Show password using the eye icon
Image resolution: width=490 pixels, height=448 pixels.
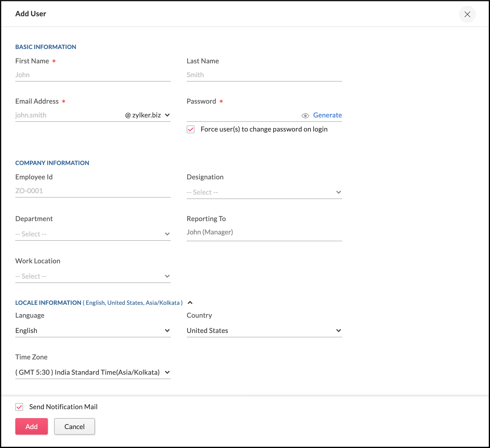(x=305, y=116)
